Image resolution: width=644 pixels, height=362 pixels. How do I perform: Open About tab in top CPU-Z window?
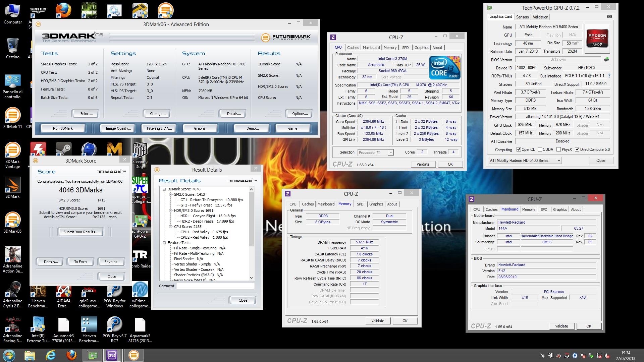[437, 48]
